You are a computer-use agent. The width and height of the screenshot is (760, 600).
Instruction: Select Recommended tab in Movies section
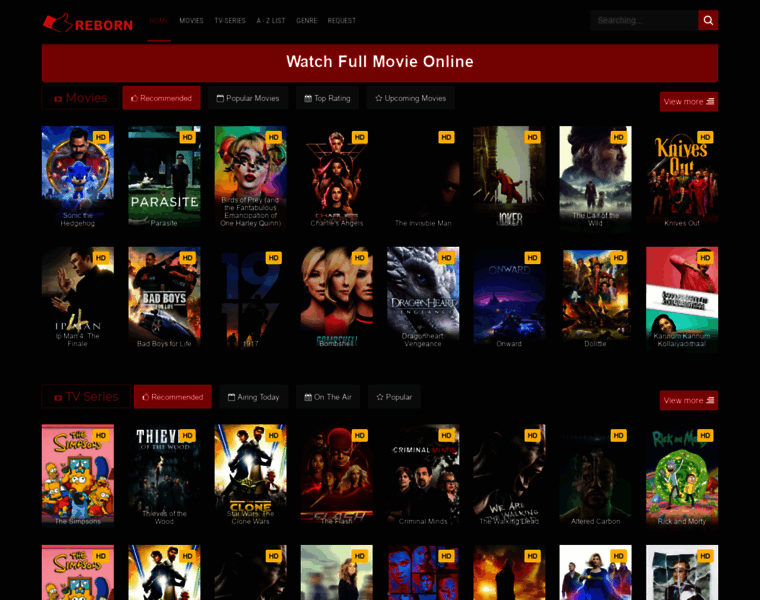pos(161,98)
